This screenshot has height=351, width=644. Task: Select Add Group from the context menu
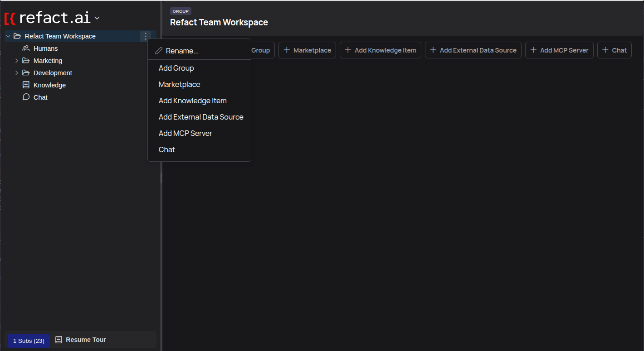[x=176, y=68]
